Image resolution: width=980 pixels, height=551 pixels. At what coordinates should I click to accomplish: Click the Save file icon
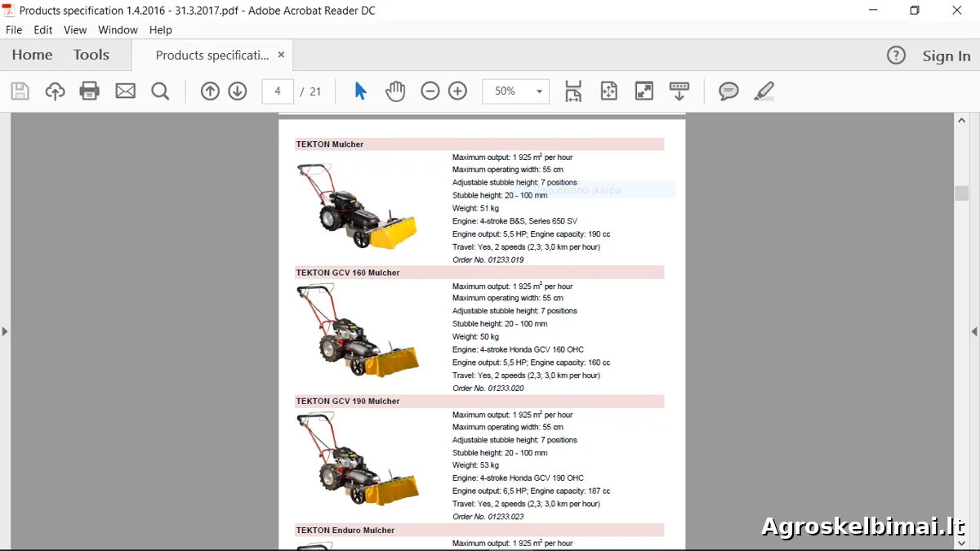point(20,91)
